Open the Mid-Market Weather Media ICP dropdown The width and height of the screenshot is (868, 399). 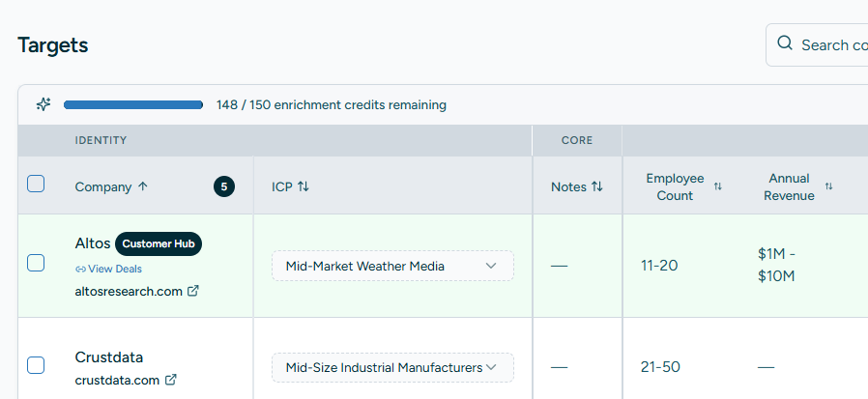point(392,266)
